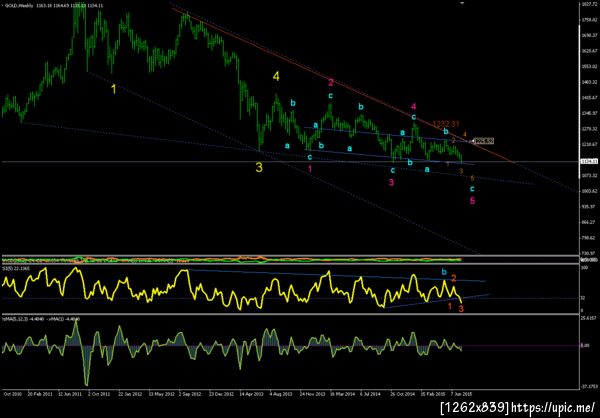Viewport: 600px width, 418px height.
Task: Click the cyan b label in the oscillator panel
Action: 444,272
